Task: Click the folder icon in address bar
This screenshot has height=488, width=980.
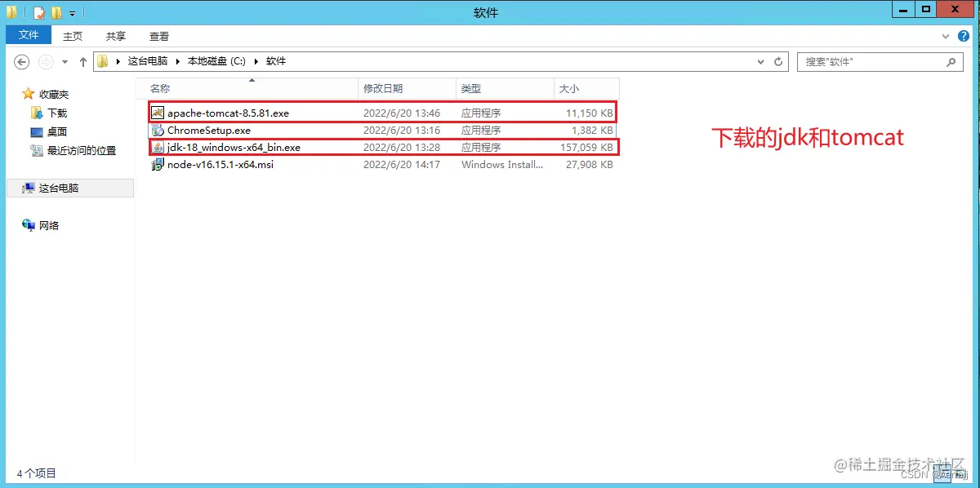Action: 103,61
